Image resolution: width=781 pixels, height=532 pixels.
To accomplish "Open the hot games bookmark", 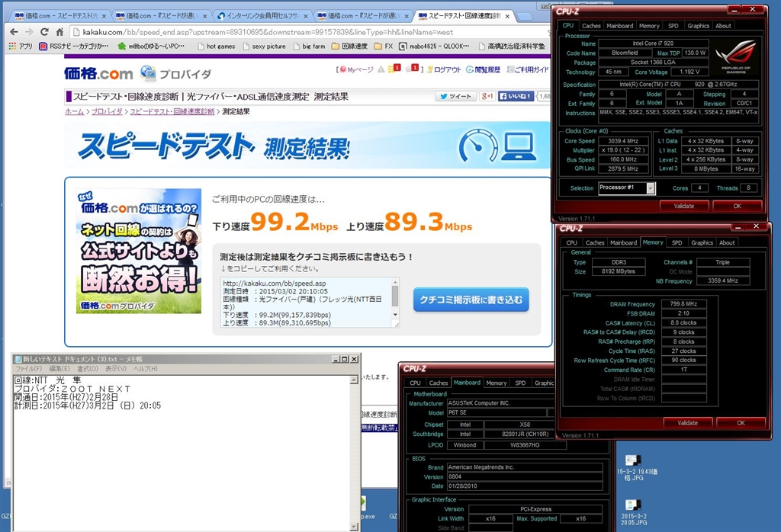I will tap(216, 46).
